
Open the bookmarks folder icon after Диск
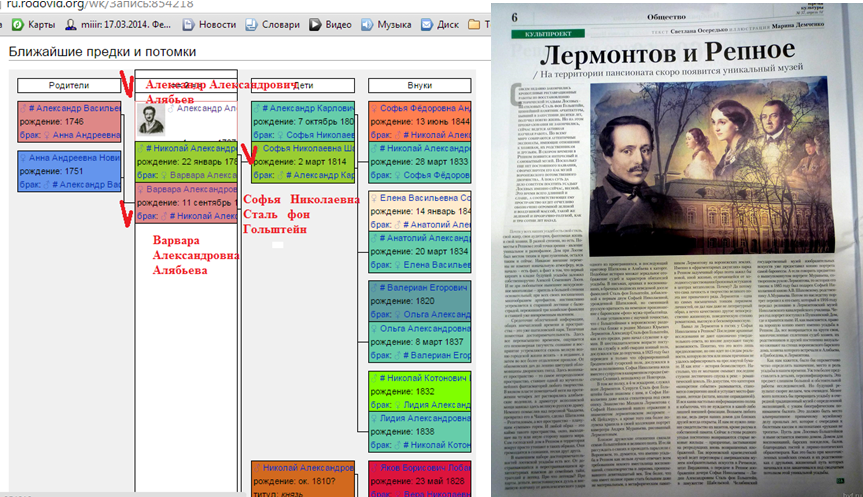473,25
